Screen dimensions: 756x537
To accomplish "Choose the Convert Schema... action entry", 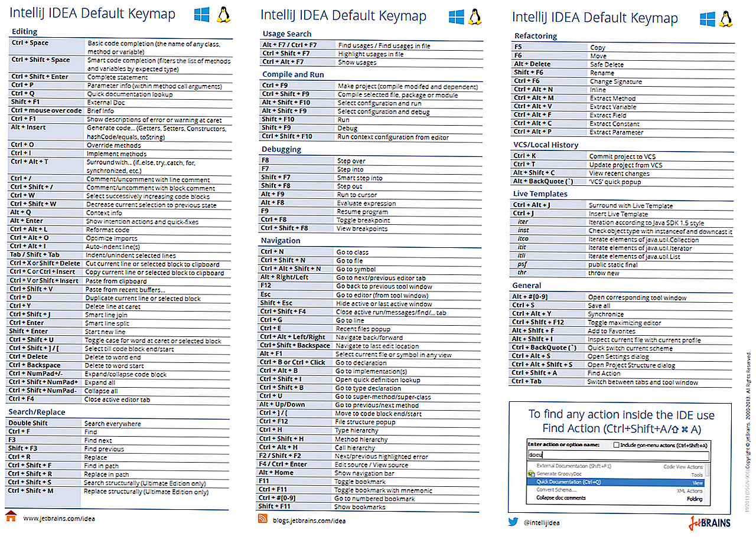I will pos(556,490).
